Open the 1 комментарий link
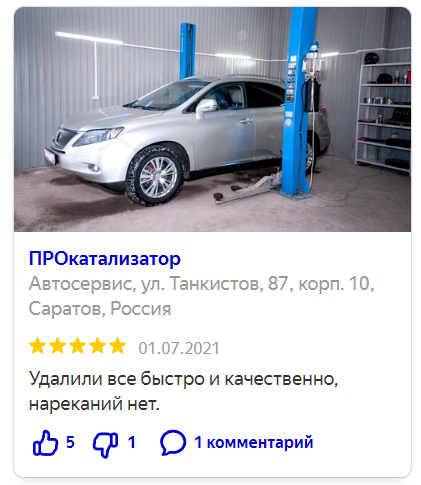Image resolution: width=421 pixels, height=485 pixels. (x=254, y=442)
